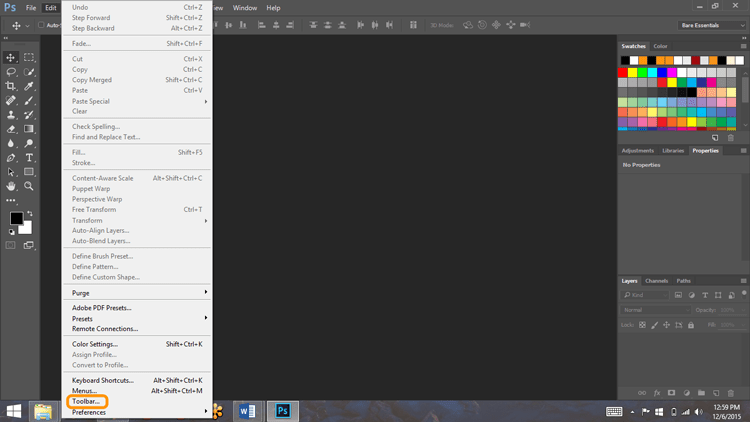Toggle smart object filter in Layers panel
Viewport: 750px width, 422px height.
click(731, 295)
